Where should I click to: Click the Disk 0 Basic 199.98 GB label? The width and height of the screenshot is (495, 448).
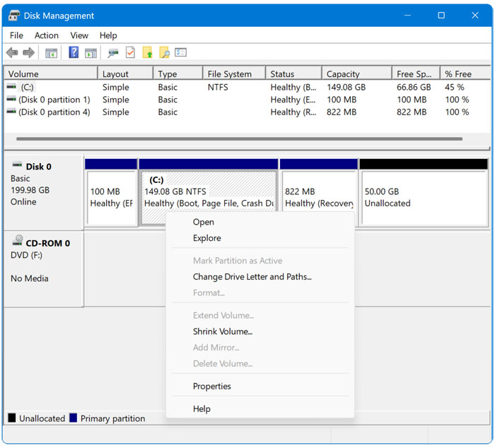click(x=44, y=192)
